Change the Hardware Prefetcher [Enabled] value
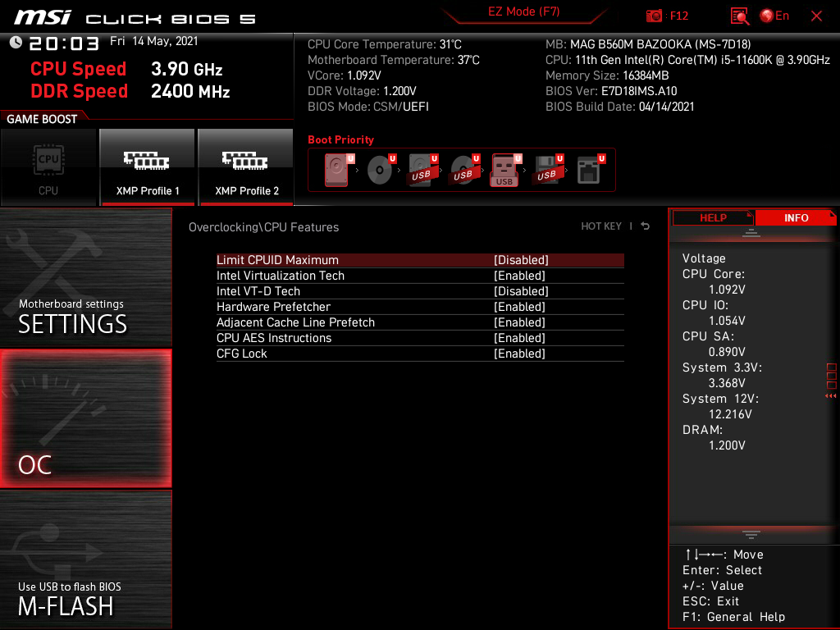Image resolution: width=840 pixels, height=630 pixels. click(x=519, y=307)
